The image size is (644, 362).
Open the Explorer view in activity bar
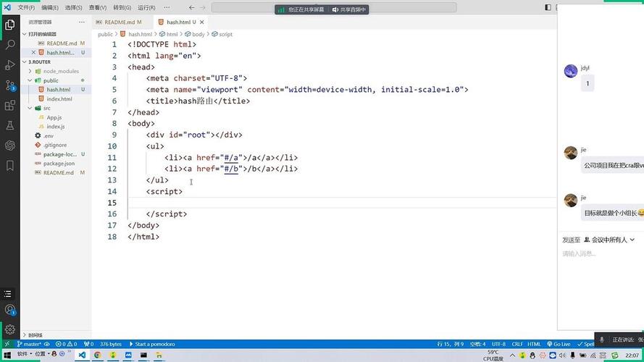point(10,25)
